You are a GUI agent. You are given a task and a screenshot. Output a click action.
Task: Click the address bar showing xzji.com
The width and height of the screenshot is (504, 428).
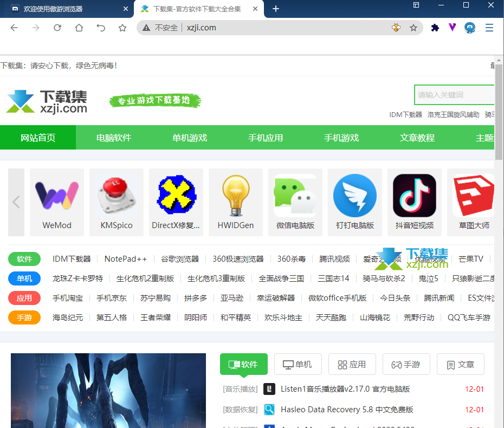coord(280,28)
